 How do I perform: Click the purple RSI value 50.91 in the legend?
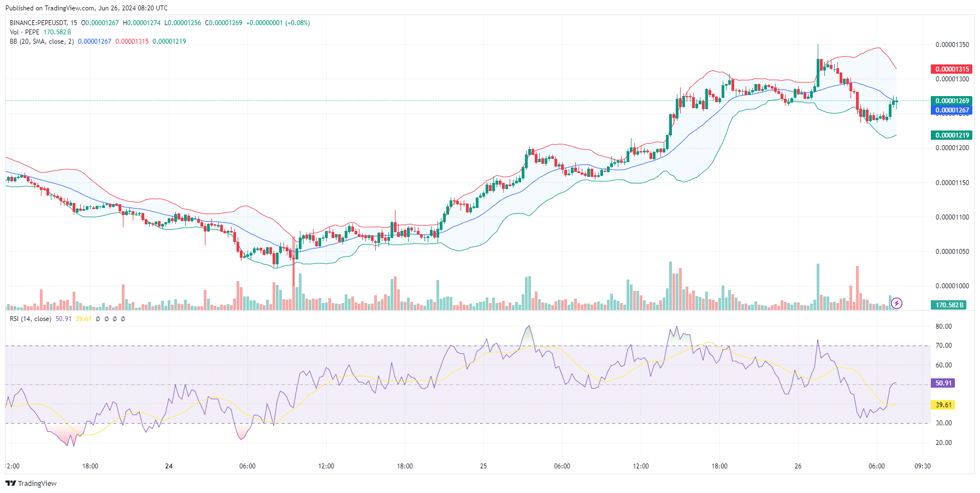[x=63, y=319]
